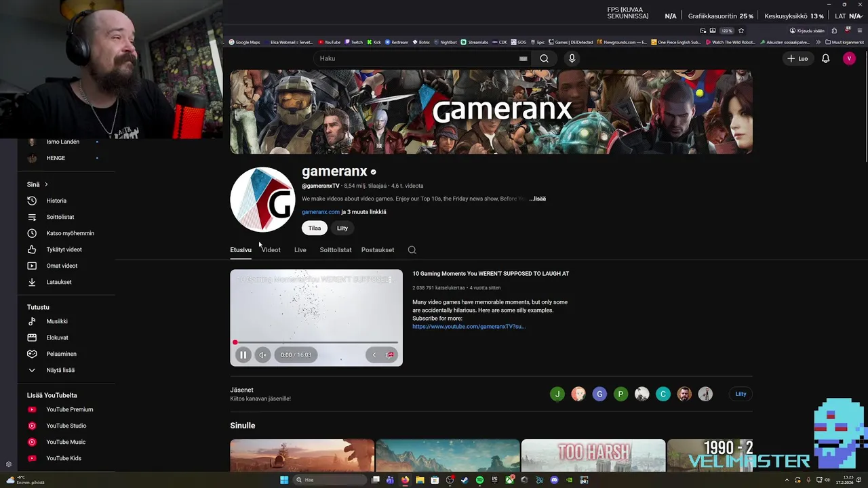Switch to the Soittolistat tab
The height and width of the screenshot is (488, 868).
[x=336, y=249]
